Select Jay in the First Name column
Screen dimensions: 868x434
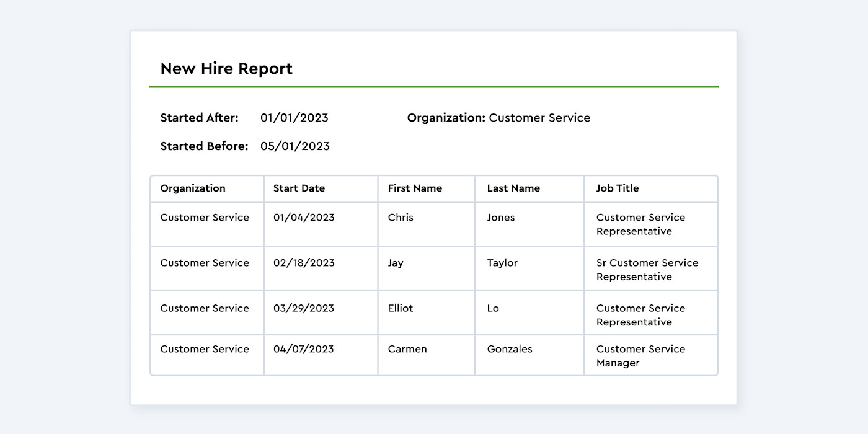[x=396, y=263]
